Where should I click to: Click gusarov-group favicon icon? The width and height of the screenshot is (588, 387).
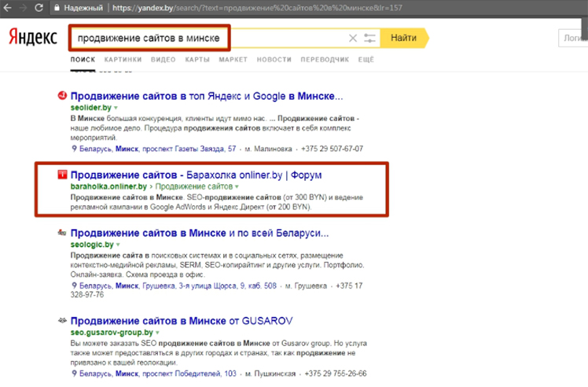coord(62,321)
